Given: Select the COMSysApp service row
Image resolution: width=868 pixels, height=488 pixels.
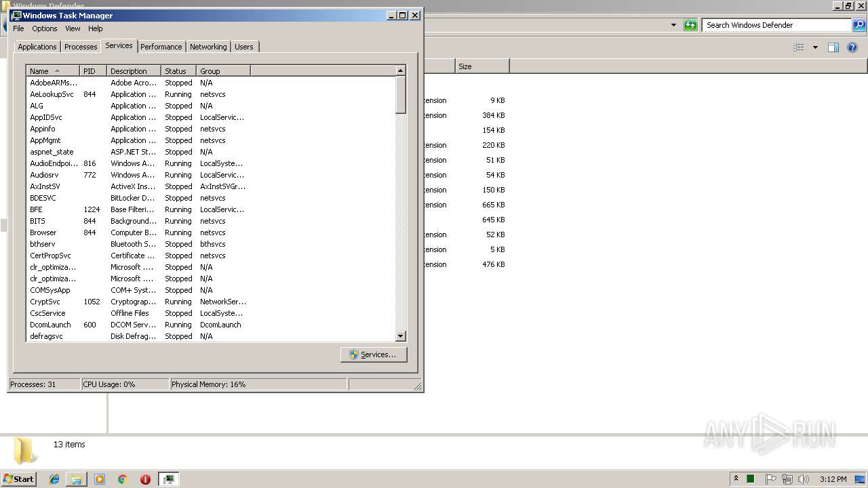Looking at the screenshot, I should tap(210, 290).
